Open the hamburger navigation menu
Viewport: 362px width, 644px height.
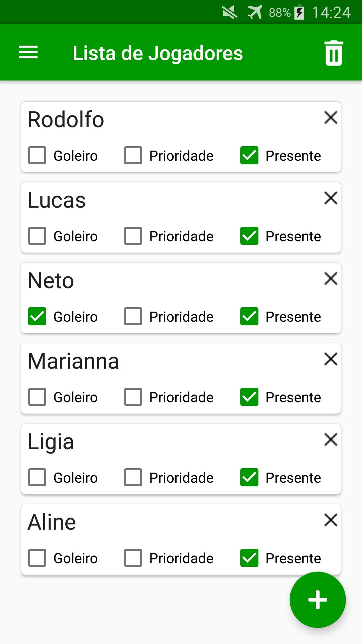pos(28,53)
